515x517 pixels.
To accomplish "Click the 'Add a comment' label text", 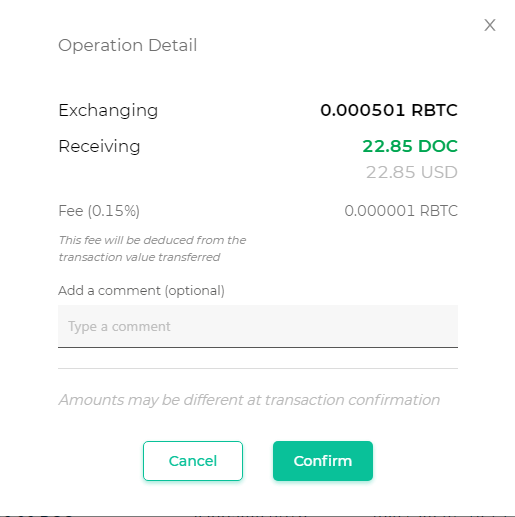I will coord(109,291).
